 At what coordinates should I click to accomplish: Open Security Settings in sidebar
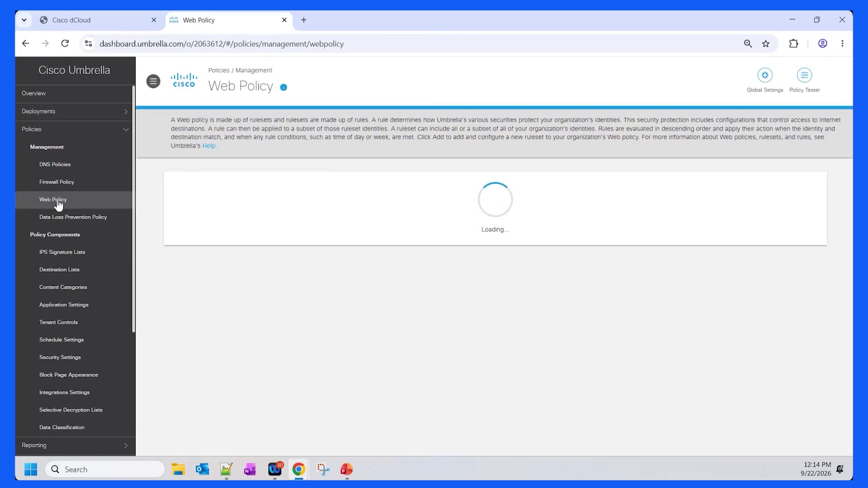[60, 357]
